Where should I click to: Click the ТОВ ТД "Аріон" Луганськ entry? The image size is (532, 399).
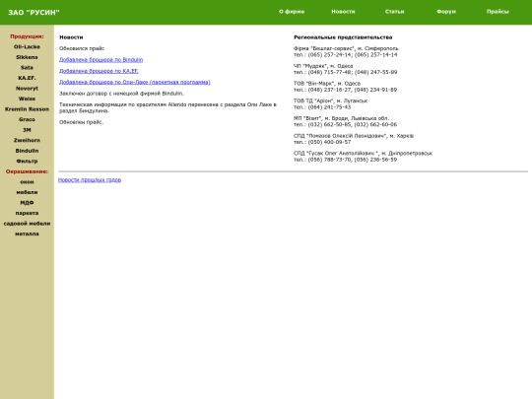coord(330,103)
